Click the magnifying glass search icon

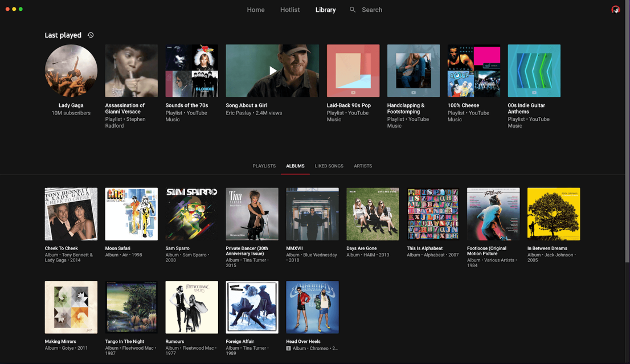(353, 10)
